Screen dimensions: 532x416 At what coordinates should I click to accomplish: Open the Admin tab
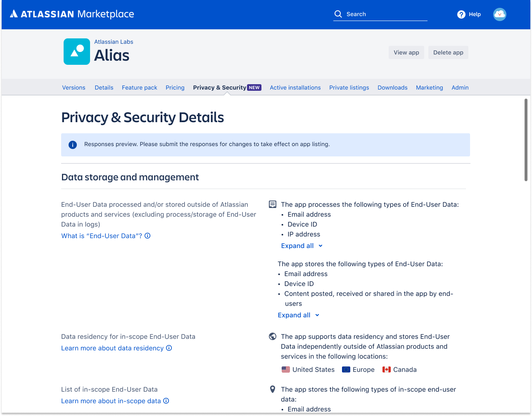[x=460, y=87]
